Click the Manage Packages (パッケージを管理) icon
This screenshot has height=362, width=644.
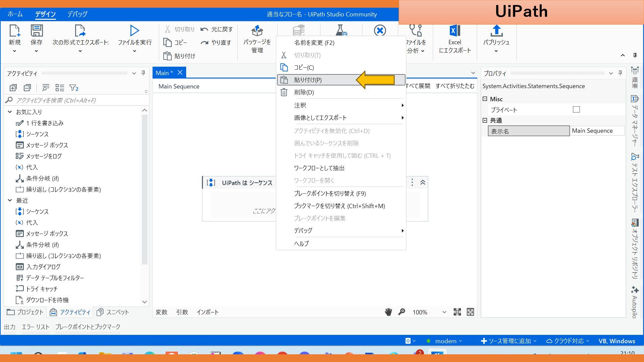257,31
